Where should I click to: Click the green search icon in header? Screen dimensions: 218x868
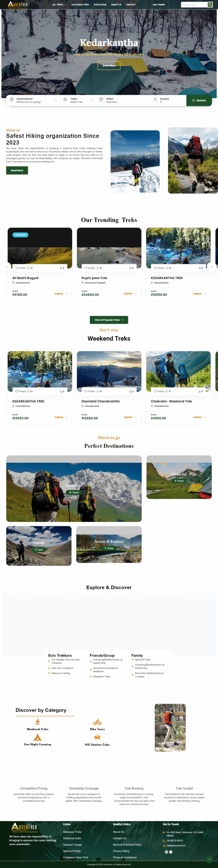(x=210, y=5)
